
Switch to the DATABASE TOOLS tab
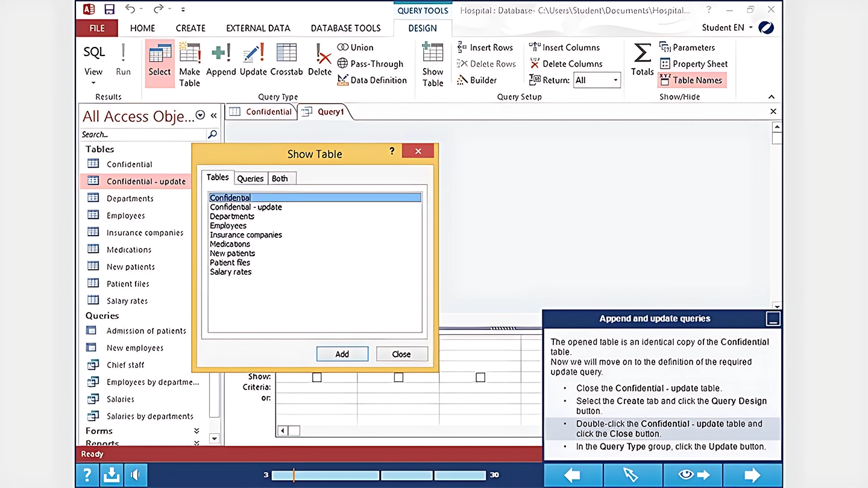[x=345, y=28]
